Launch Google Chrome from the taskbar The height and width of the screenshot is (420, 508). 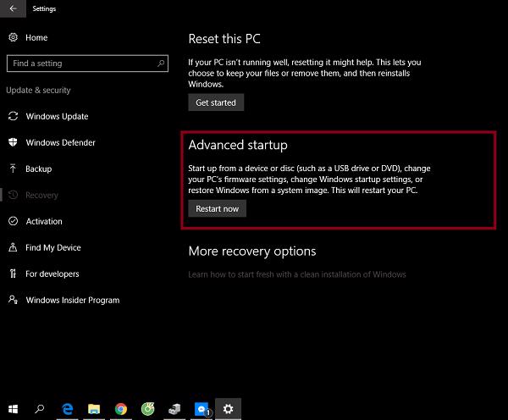pos(121,409)
